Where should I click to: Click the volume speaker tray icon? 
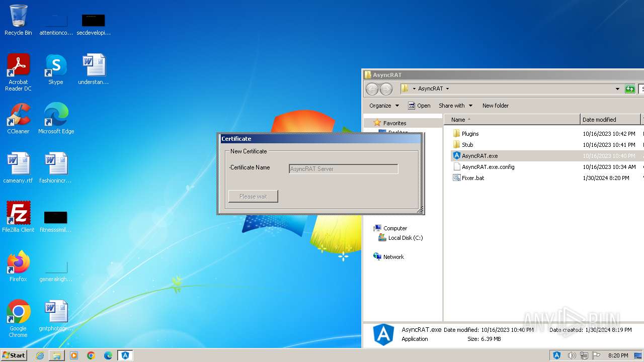[x=572, y=355]
